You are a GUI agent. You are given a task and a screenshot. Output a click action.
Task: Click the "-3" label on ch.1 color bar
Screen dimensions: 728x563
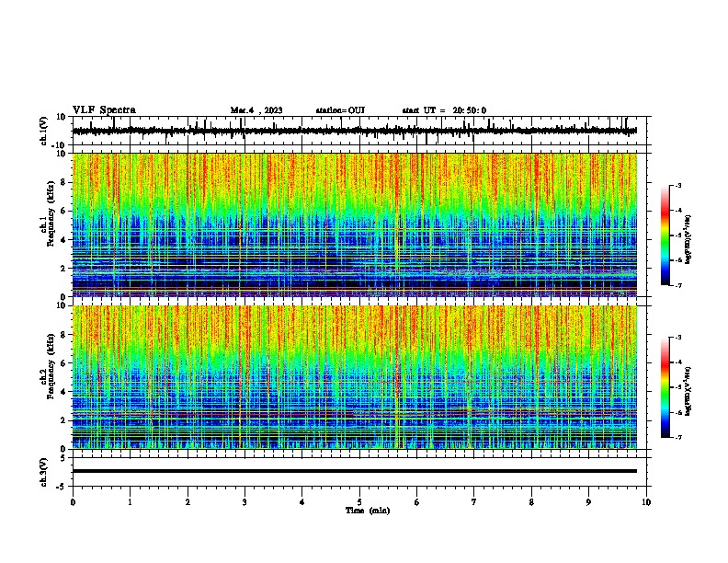[678, 185]
